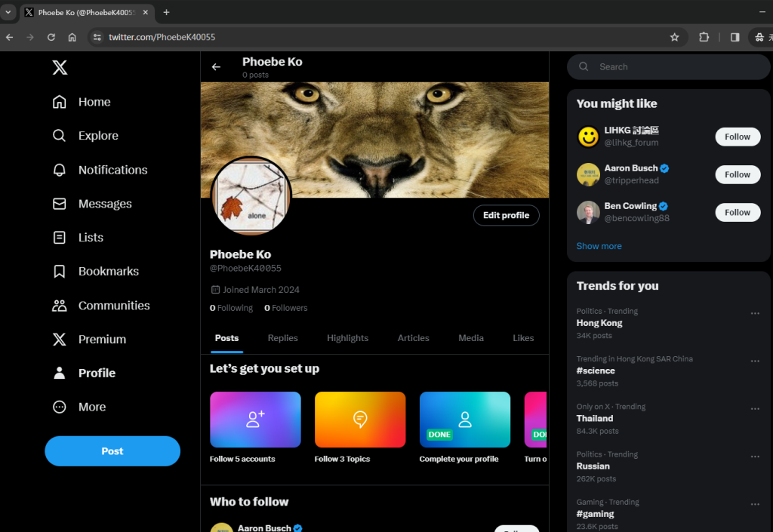Open Bookmarks from the sidebar
Image resolution: width=773 pixels, height=532 pixels.
(96, 272)
